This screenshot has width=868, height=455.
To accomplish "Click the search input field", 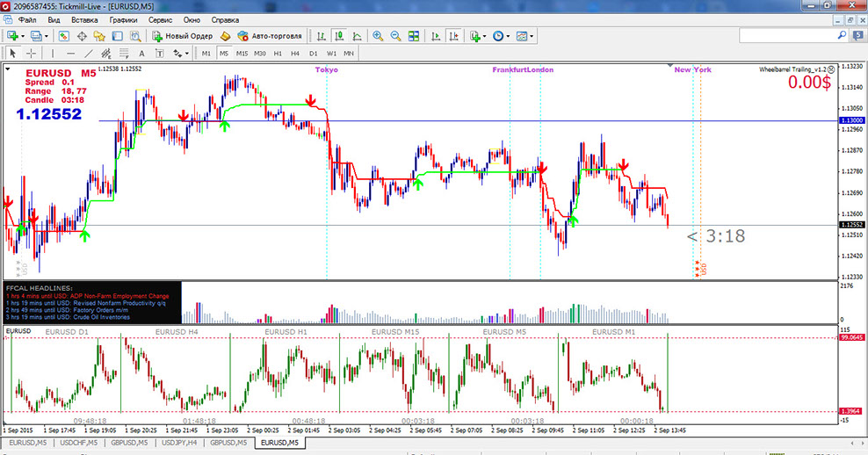I will coord(791,36).
